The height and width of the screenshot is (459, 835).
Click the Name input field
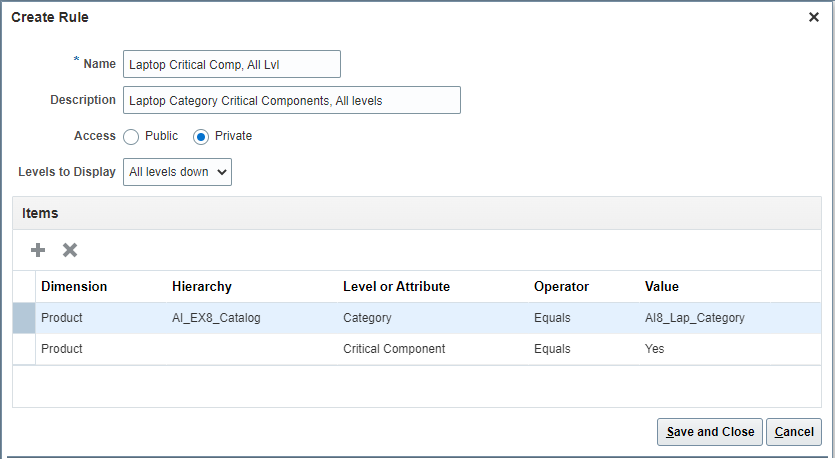point(231,64)
